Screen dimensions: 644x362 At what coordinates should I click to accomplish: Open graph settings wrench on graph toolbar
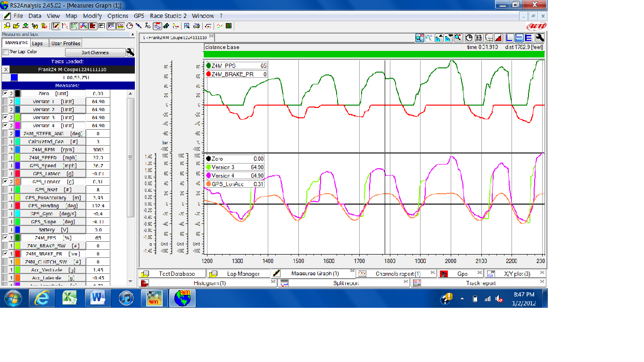540,38
